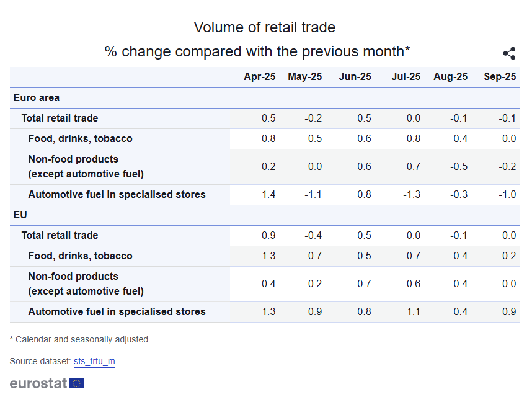Click EU Food, drinks, tobacco row label
This screenshot has height=397, width=532.
tap(80, 256)
